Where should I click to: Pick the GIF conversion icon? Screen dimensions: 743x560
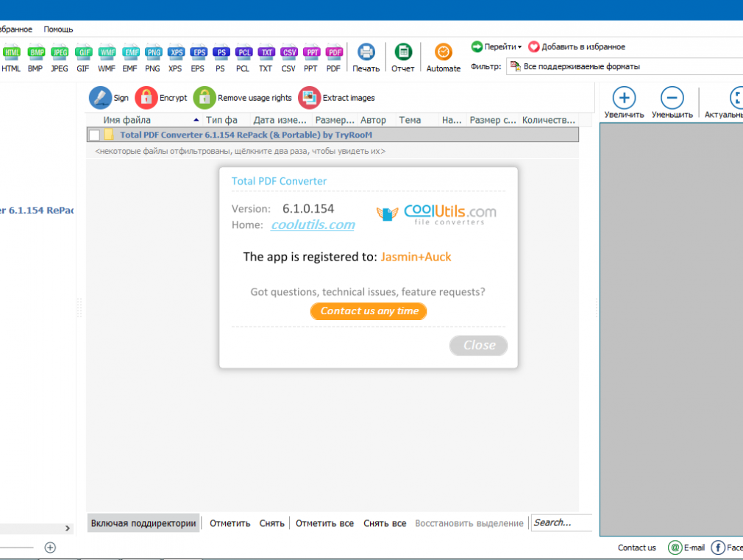click(x=83, y=58)
